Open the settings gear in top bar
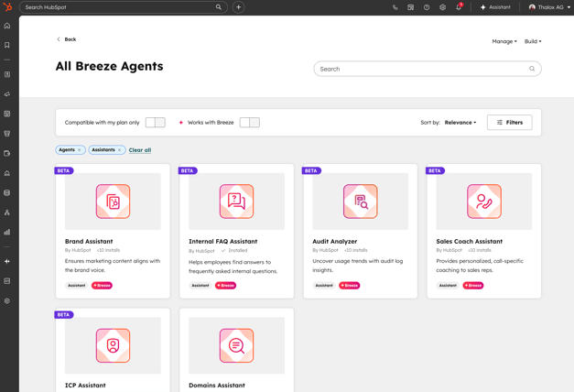The height and width of the screenshot is (392, 574). (x=442, y=7)
